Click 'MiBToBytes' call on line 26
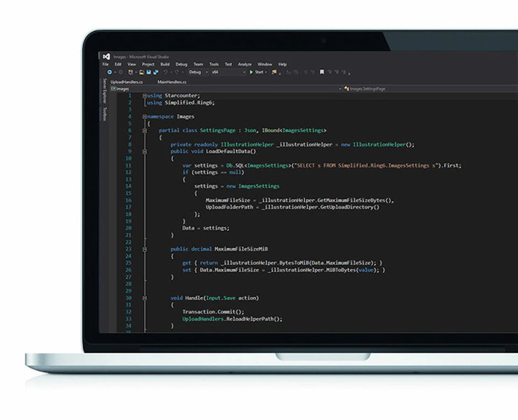 (341, 270)
